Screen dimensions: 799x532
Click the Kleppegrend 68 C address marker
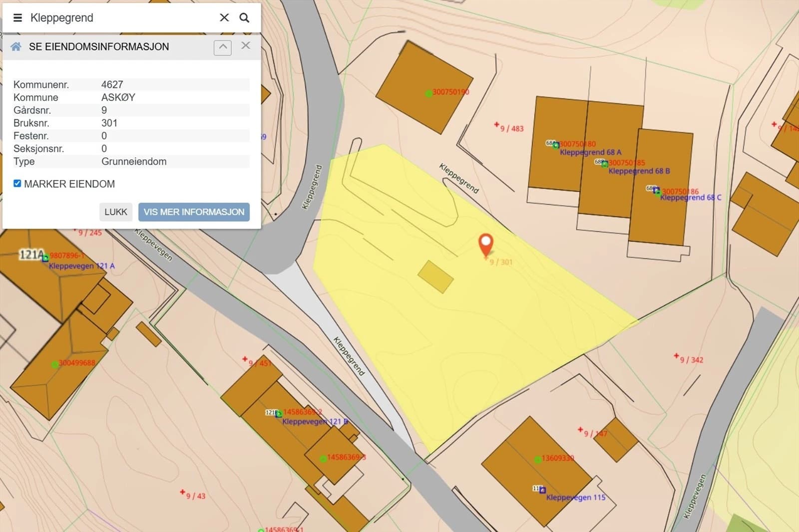(656, 191)
